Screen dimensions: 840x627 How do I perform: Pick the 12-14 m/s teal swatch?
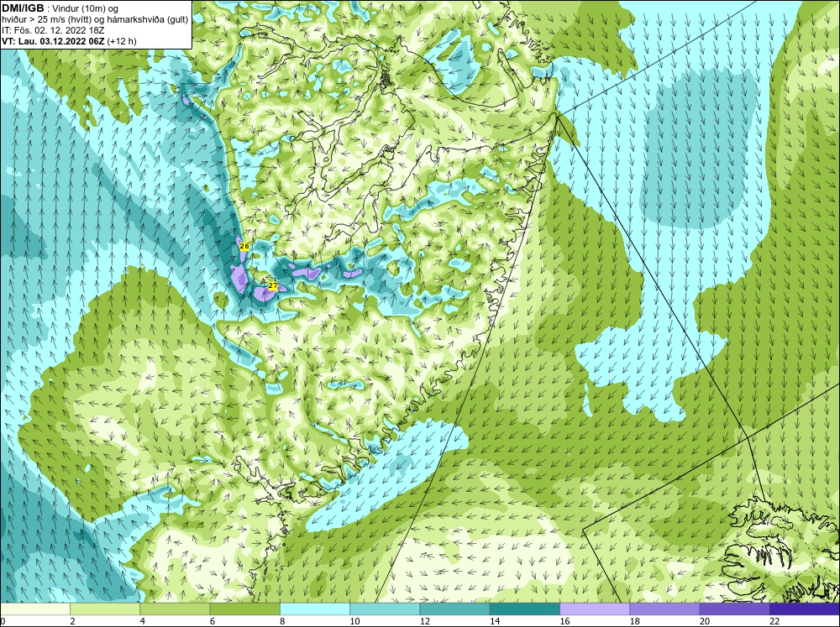click(x=454, y=609)
